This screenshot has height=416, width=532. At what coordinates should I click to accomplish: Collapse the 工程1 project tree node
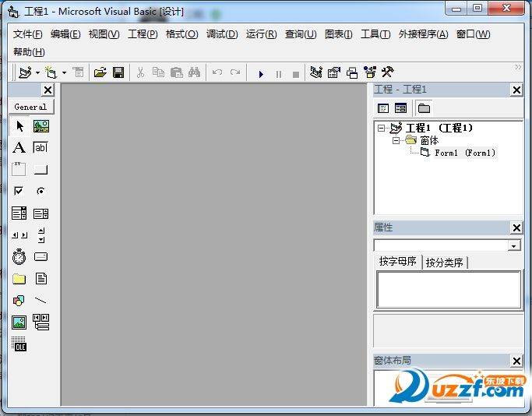382,128
